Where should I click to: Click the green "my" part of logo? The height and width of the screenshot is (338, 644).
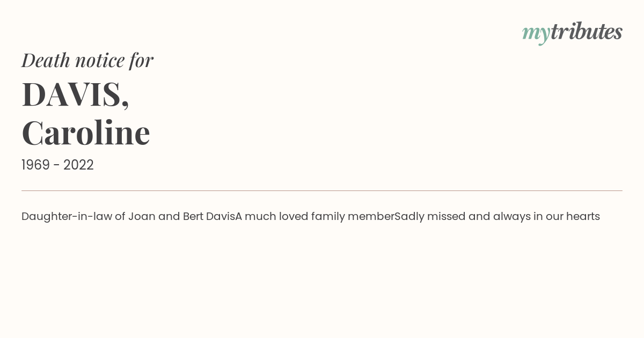(536, 34)
